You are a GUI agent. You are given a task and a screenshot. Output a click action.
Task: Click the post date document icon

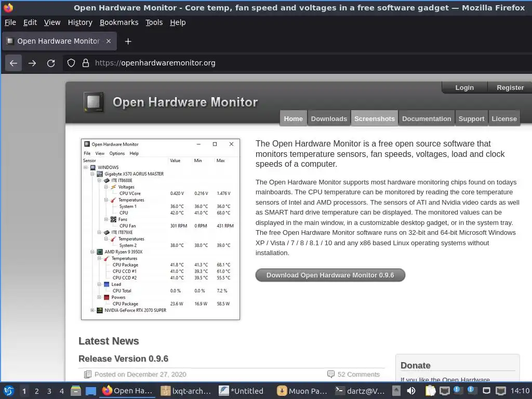[x=87, y=374]
